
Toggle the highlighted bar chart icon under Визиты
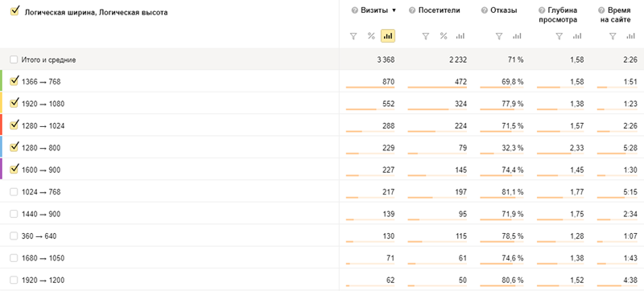tap(388, 36)
